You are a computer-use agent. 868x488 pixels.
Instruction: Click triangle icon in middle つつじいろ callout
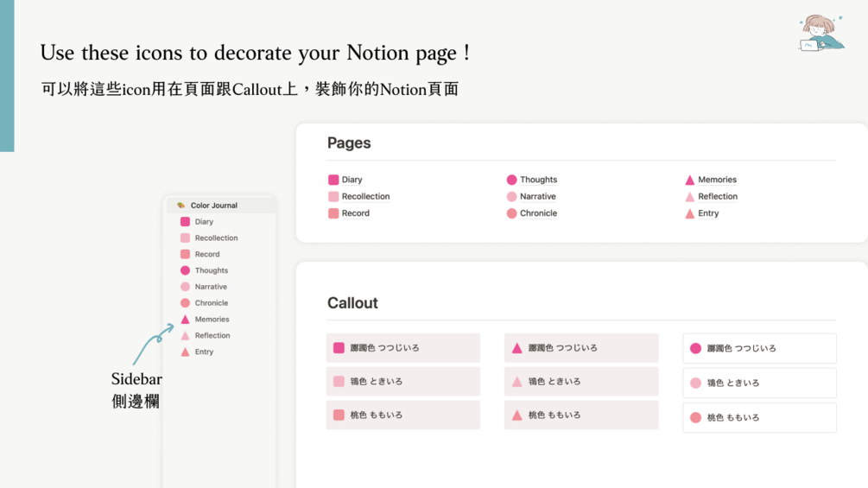517,348
